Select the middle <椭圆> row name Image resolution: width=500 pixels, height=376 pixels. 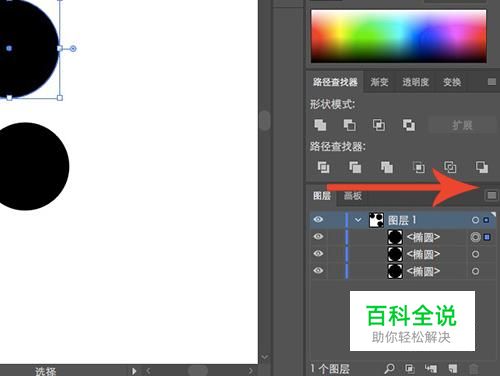pyautogui.click(x=423, y=254)
